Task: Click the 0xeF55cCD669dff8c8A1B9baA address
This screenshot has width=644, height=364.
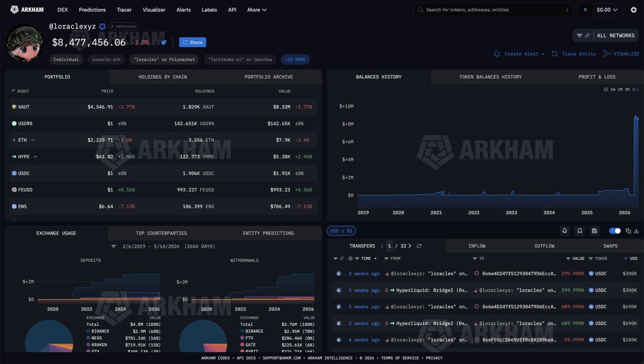Action: (x=518, y=340)
